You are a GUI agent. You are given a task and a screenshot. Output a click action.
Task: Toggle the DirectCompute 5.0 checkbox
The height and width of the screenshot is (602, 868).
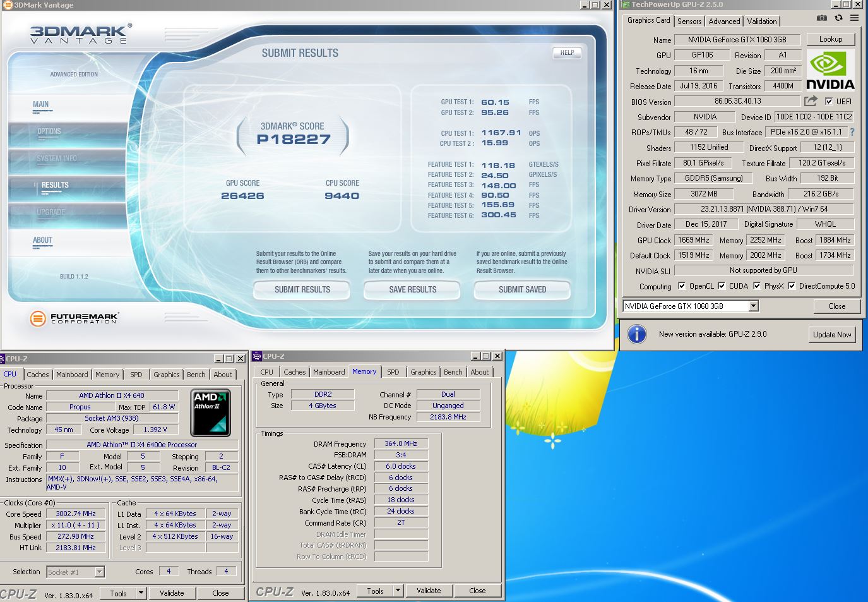pos(791,286)
